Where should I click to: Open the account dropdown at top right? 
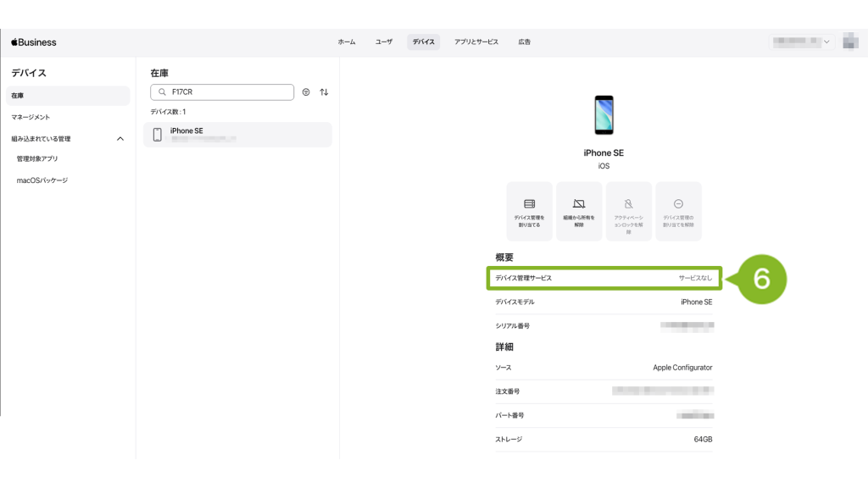pyautogui.click(x=801, y=42)
